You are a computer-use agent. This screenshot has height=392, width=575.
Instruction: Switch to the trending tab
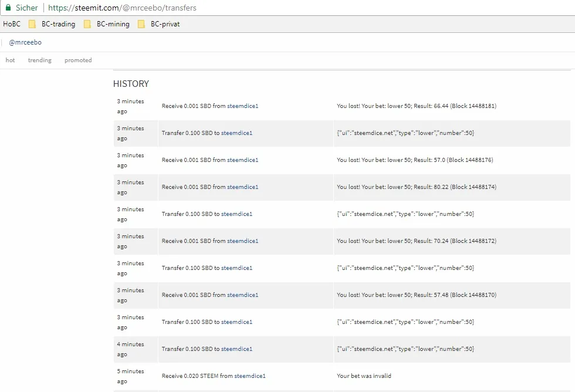(x=40, y=60)
